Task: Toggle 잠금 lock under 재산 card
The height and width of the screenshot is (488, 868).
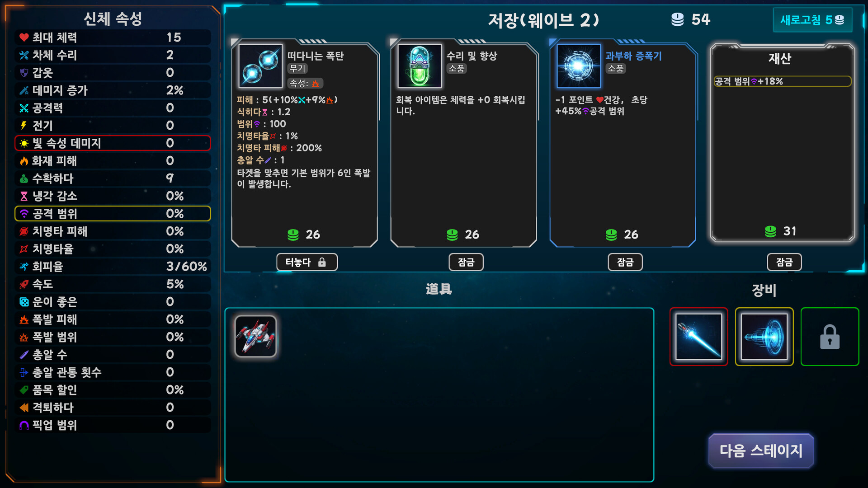Action: tap(784, 262)
